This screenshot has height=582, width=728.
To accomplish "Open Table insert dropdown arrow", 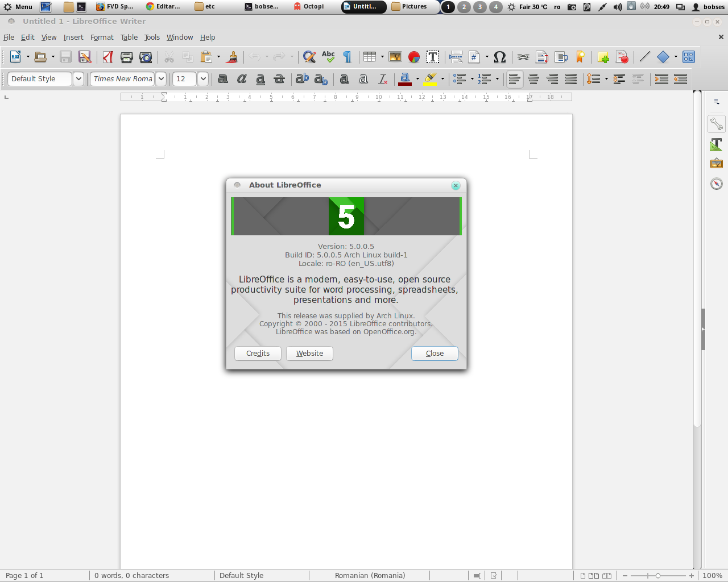I will (382, 57).
